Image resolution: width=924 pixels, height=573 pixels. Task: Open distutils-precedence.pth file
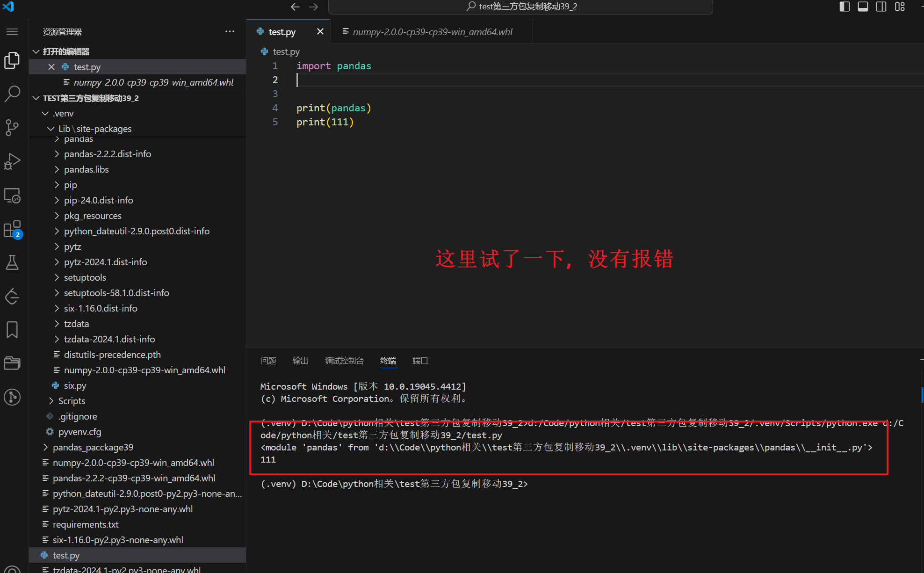click(x=137, y=355)
